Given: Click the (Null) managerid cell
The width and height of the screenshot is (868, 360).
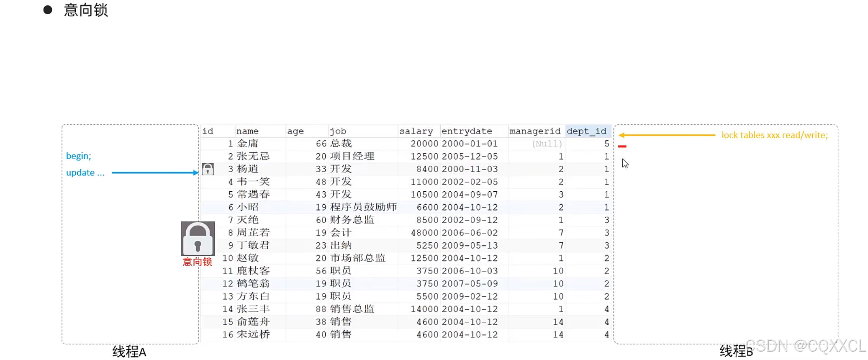Looking at the screenshot, I should [x=547, y=144].
